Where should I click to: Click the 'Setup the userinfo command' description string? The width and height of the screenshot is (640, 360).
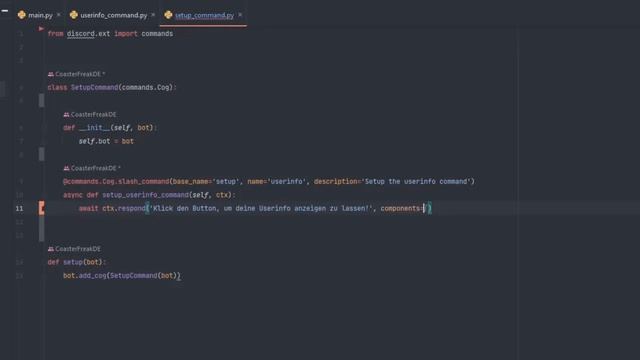point(416,181)
